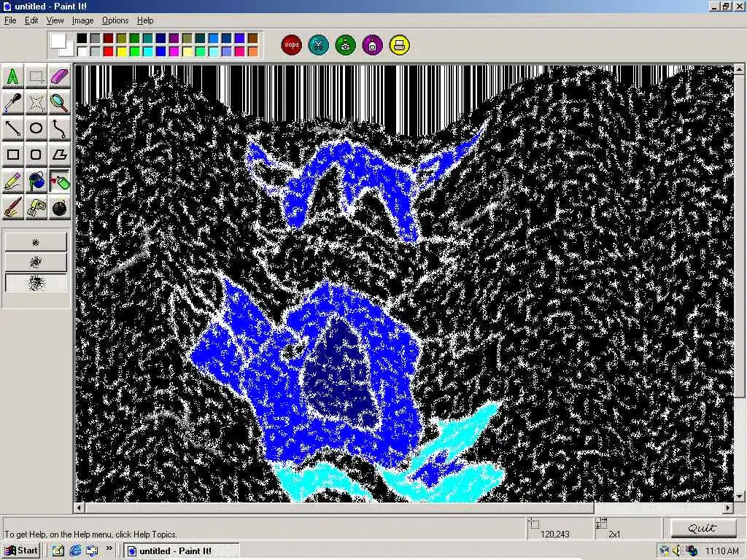Screen dimensions: 747x560
Task: Click the foreground color indicator box
Action: (58, 41)
